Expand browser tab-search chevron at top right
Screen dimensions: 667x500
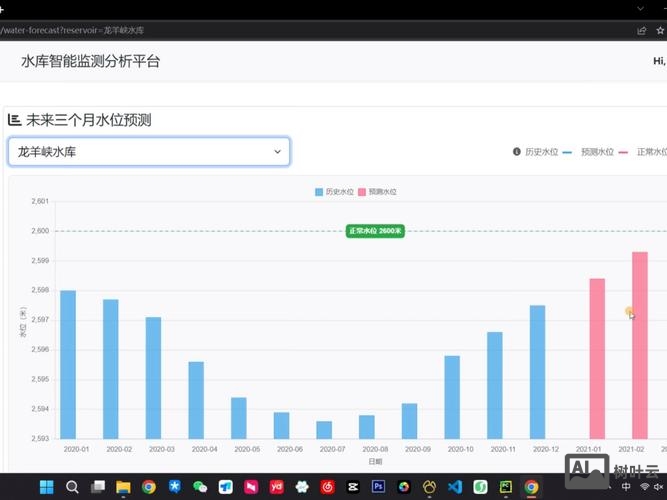pyautogui.click(x=641, y=9)
